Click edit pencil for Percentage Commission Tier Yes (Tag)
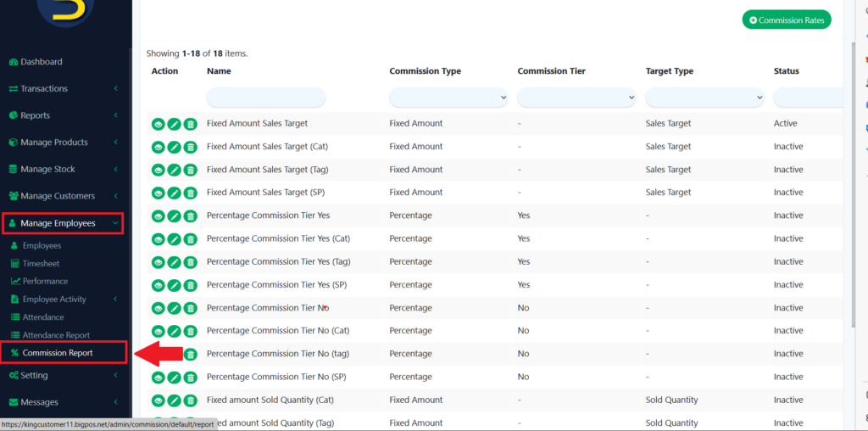The image size is (868, 431). point(174,262)
